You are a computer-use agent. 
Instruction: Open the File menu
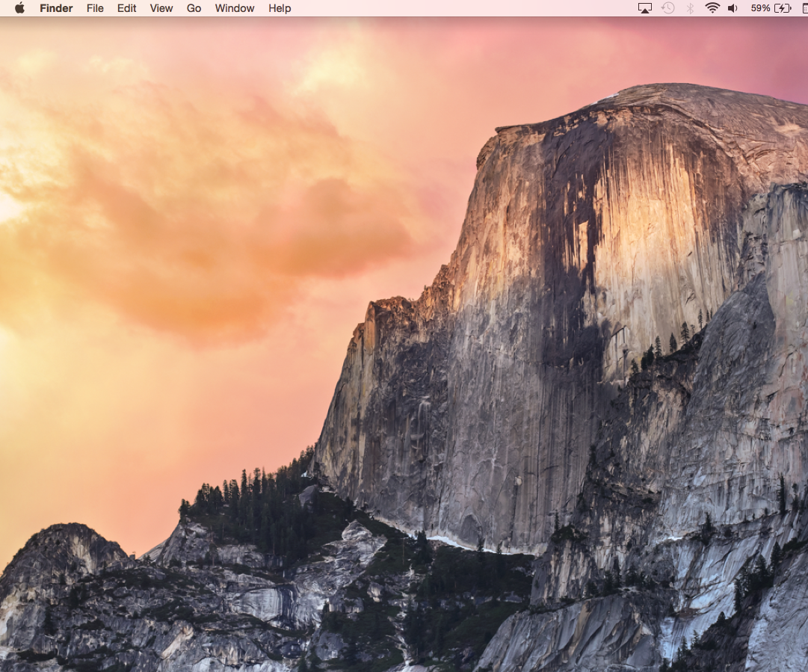[x=95, y=8]
